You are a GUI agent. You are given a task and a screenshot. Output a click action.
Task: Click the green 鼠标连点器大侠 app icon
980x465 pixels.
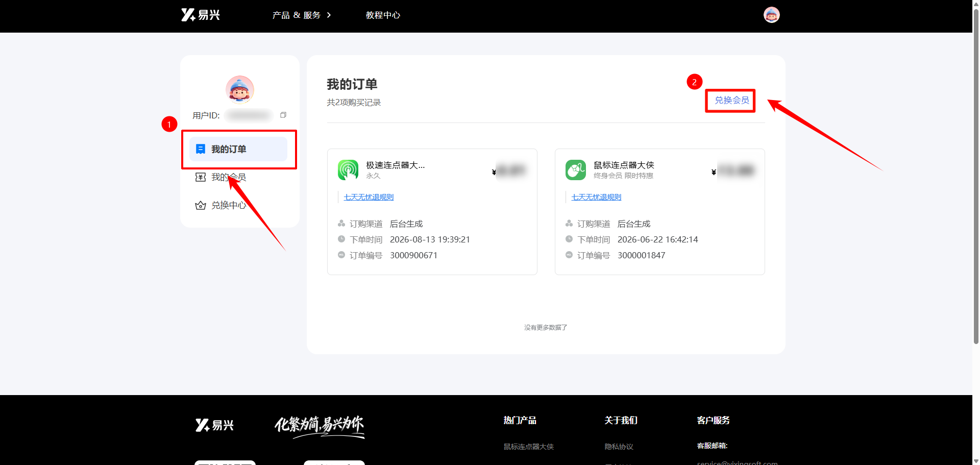[576, 170]
